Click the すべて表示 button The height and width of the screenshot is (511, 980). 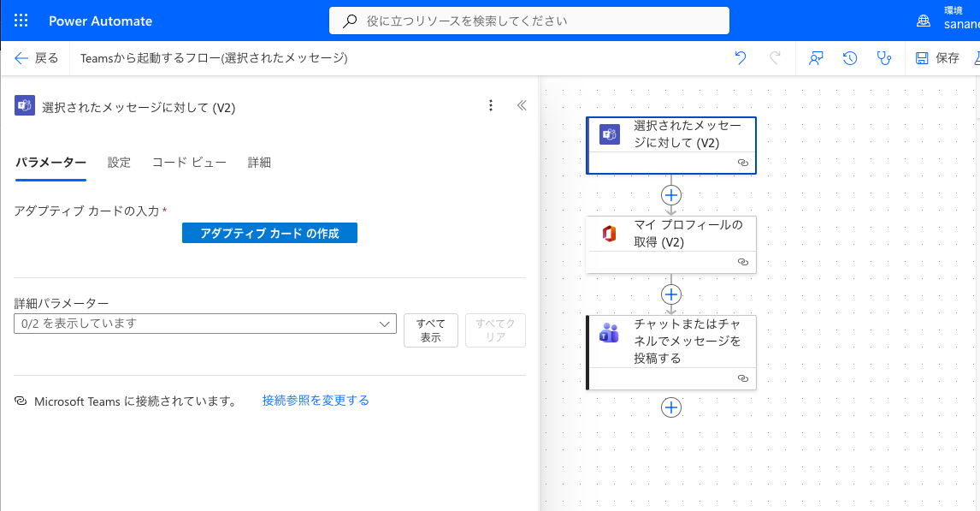tap(431, 330)
